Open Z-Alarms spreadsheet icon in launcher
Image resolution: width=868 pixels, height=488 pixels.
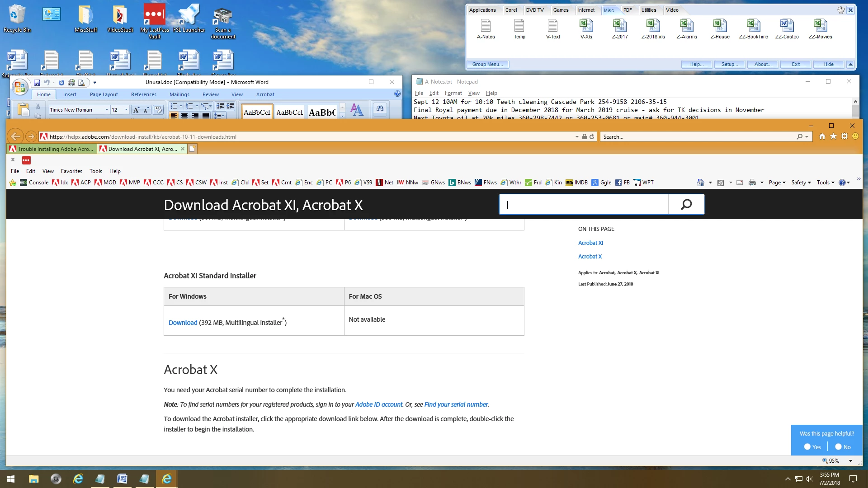pos(686,26)
